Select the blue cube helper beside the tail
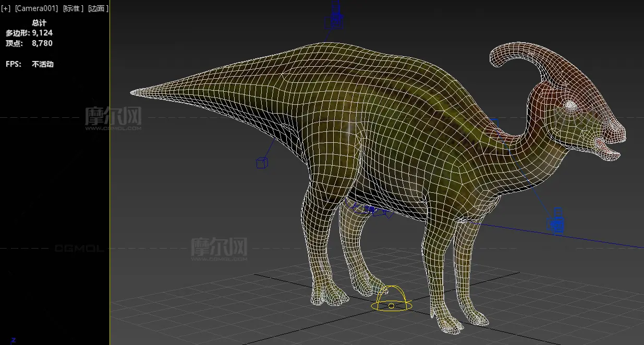The image size is (644, 345). pos(262,163)
